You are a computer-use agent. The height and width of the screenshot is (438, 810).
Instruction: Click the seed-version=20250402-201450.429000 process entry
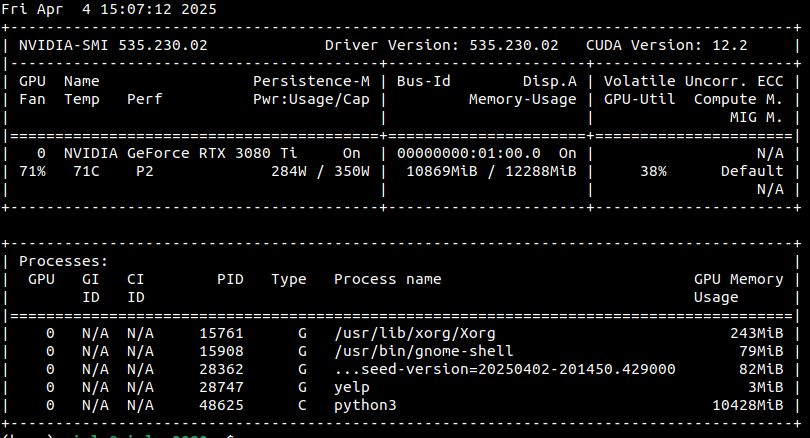point(505,369)
